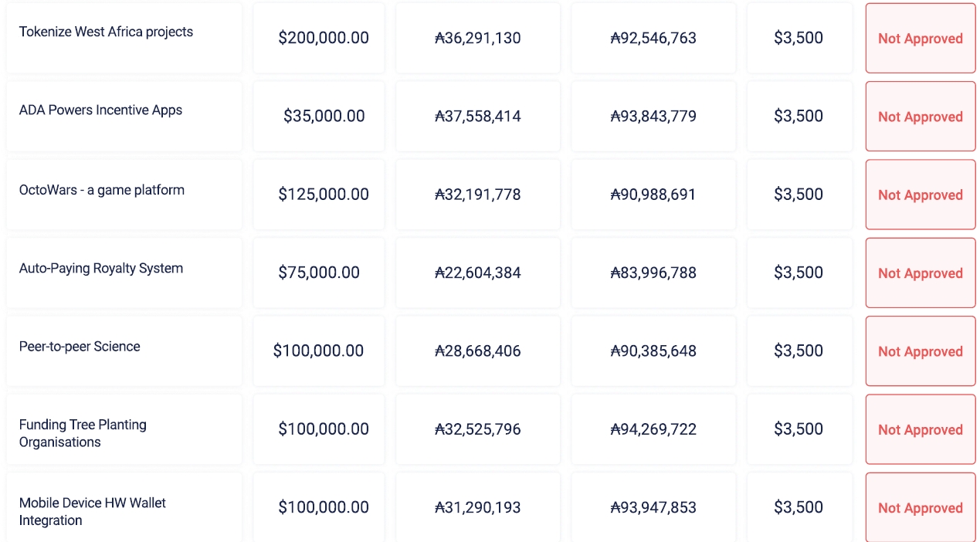The image size is (980, 542).
Task: Select ADA Powers Incentive Apps proposal title
Action: [x=100, y=110]
